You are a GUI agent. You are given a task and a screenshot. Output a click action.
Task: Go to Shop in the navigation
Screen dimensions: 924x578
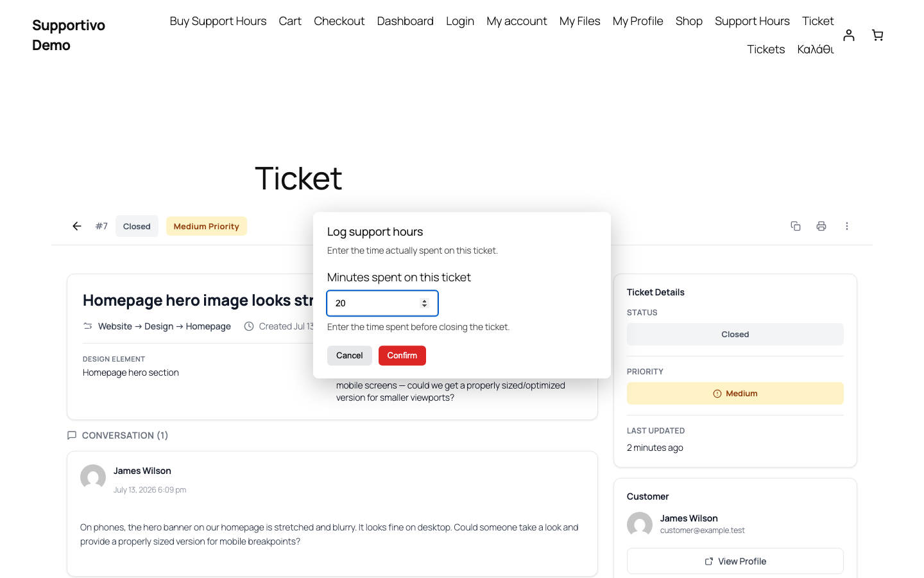[x=689, y=21]
